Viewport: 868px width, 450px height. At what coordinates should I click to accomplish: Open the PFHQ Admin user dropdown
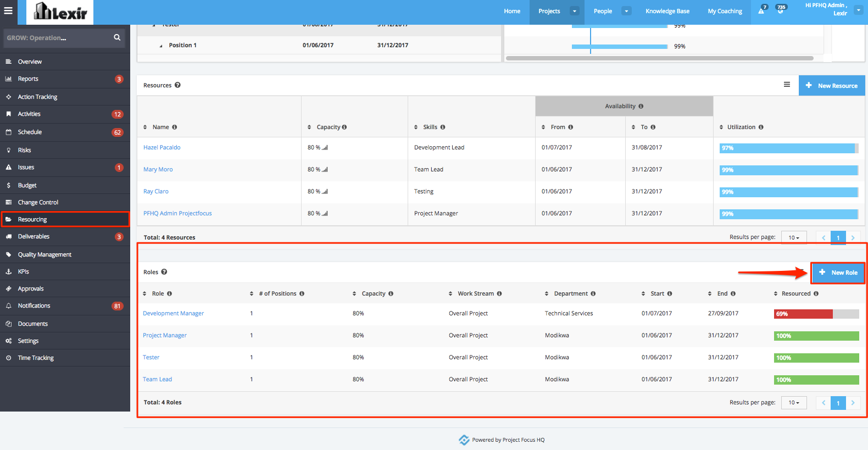[858, 10]
